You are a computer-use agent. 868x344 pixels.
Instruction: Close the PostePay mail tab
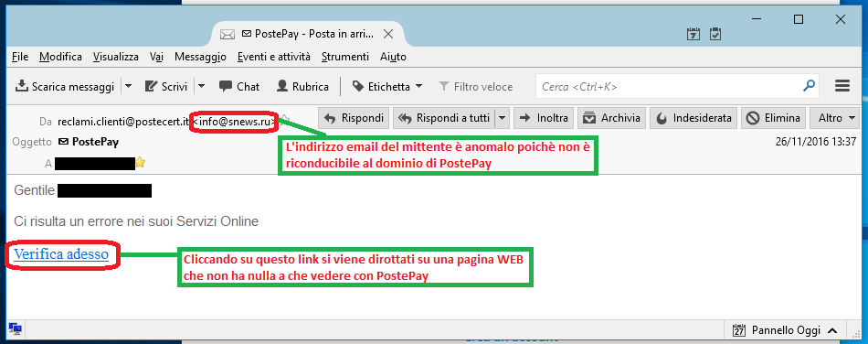388,34
